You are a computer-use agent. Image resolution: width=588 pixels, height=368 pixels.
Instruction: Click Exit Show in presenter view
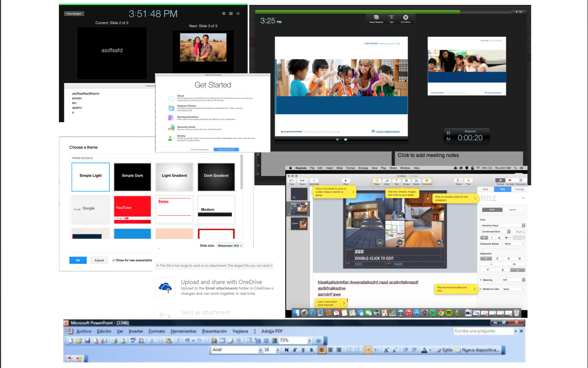coord(405,19)
